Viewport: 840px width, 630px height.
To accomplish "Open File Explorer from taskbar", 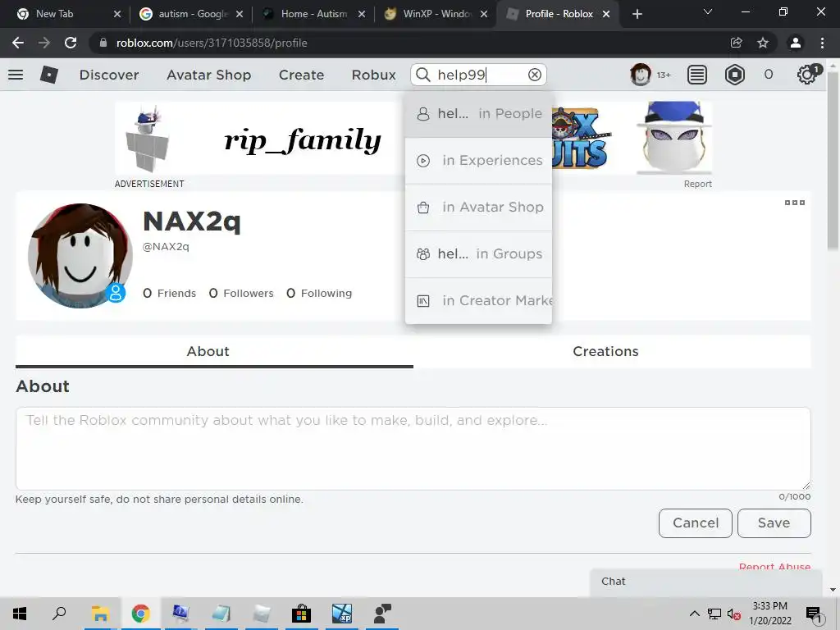I will 100,614.
